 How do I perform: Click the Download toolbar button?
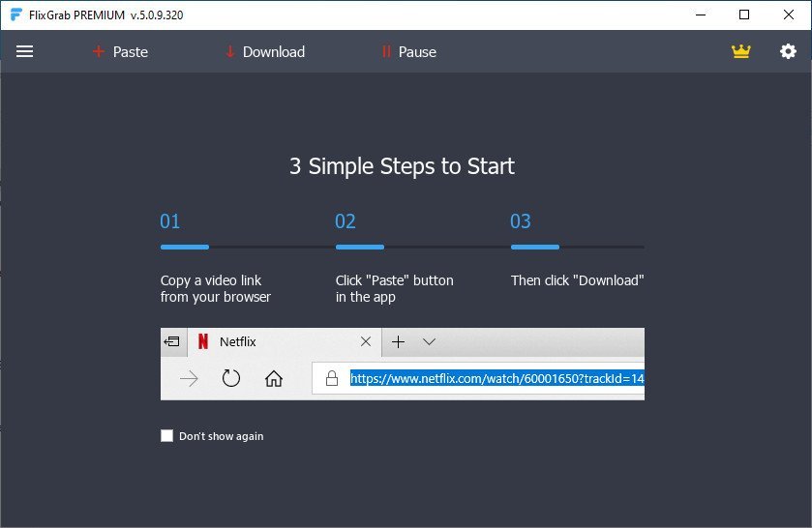[265, 52]
